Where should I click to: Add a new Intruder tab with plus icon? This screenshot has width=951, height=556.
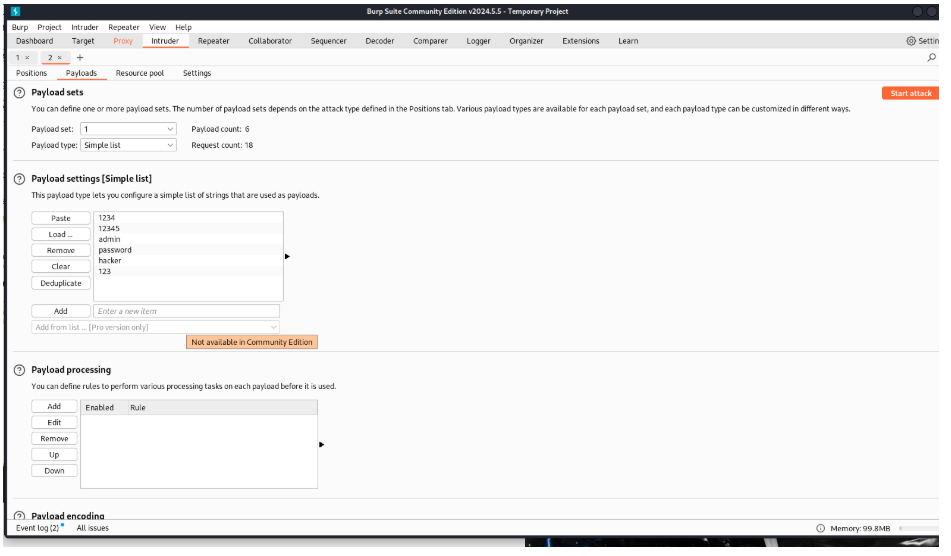pos(80,58)
